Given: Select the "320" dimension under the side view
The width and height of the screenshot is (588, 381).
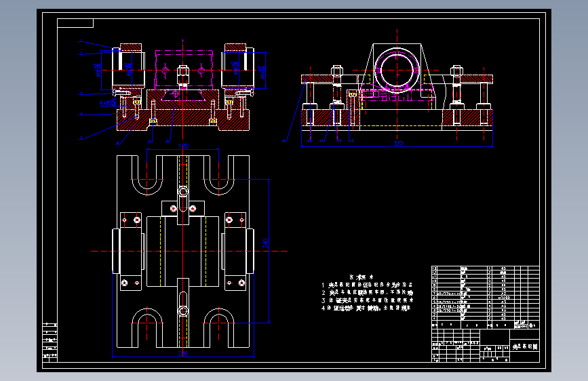Looking at the screenshot, I should coord(398,143).
